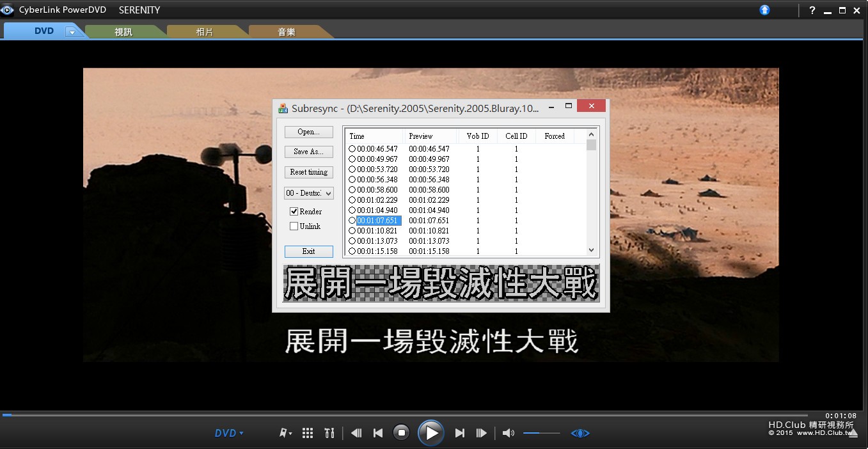Click preview cell 00:00:58.600
Viewport: 868px width, 449px height.
429,190
